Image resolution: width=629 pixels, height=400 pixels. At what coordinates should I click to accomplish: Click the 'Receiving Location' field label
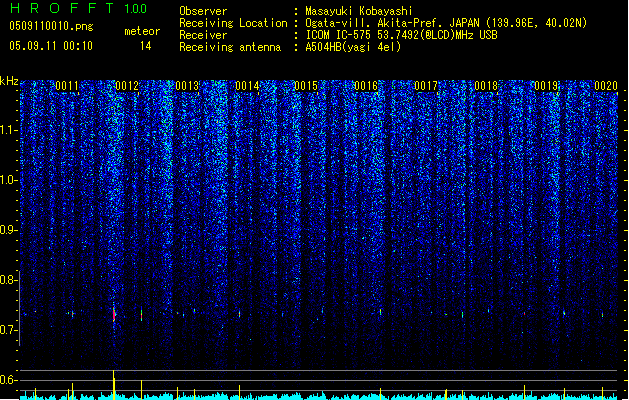coord(233,23)
